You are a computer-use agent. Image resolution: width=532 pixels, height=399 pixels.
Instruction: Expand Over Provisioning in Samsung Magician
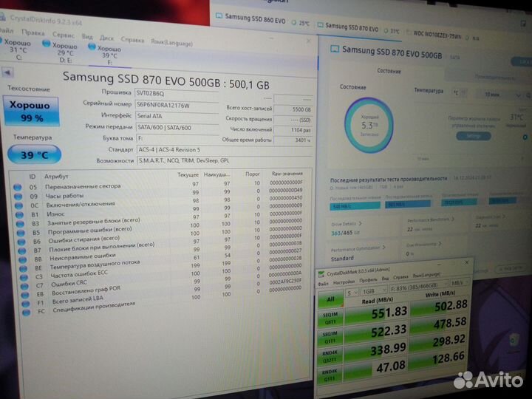click(x=423, y=245)
